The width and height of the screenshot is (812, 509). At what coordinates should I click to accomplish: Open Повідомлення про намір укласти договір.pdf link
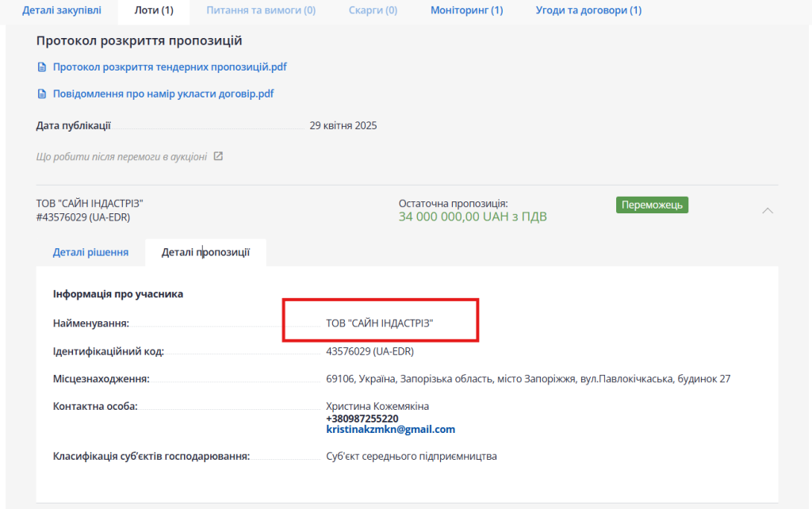pos(163,94)
